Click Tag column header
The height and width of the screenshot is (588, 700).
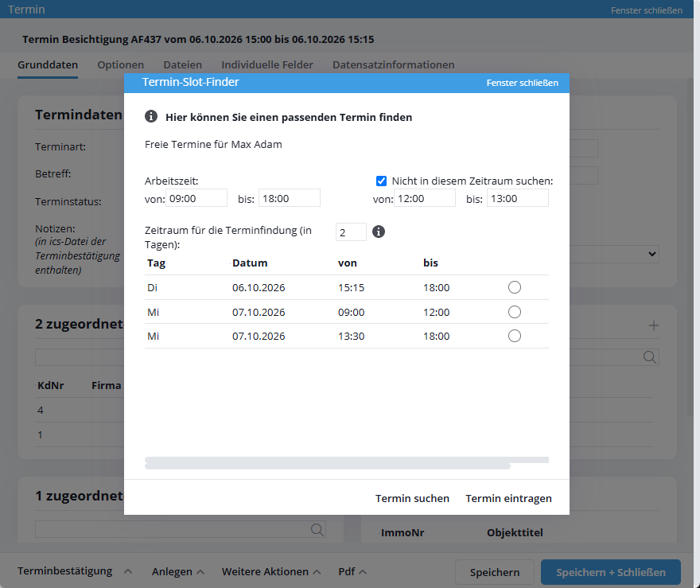[156, 263]
